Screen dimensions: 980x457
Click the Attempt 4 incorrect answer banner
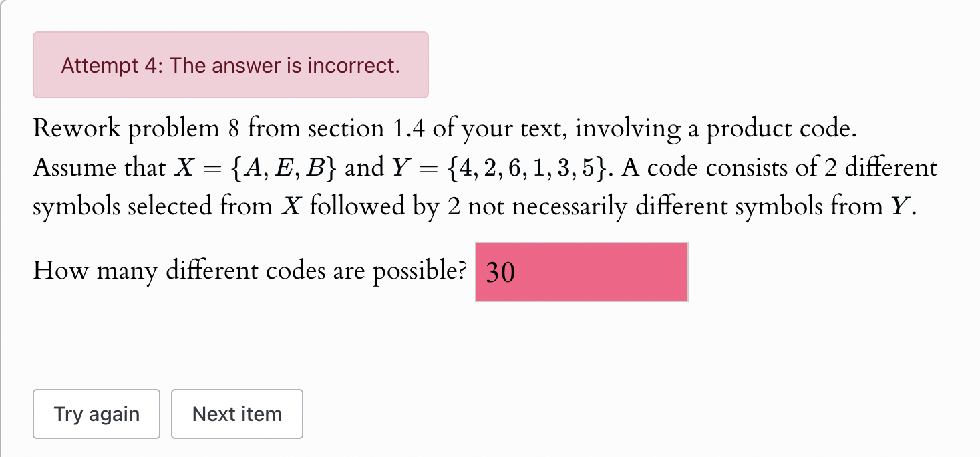[230, 65]
